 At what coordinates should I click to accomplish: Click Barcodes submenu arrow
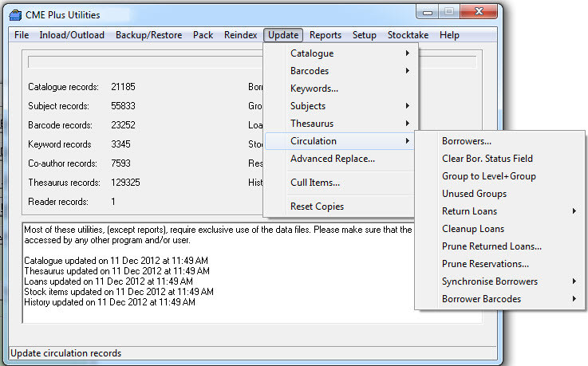(x=407, y=71)
